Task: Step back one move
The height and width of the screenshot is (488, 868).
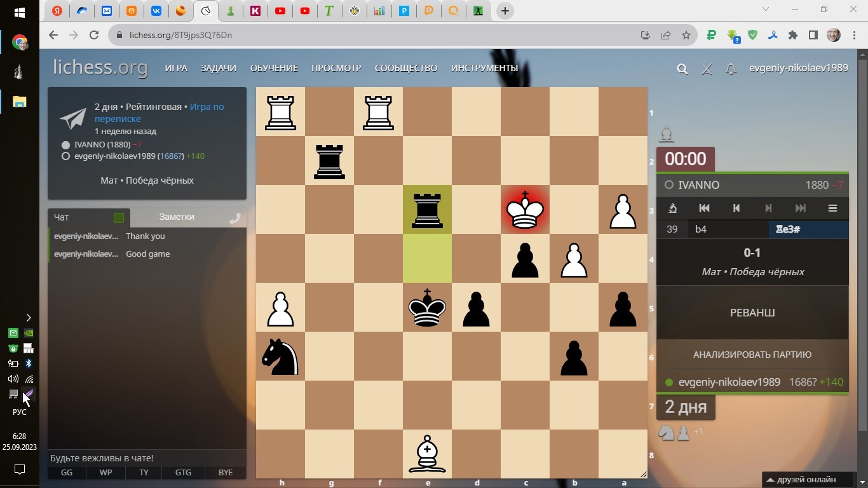Action: [736, 208]
